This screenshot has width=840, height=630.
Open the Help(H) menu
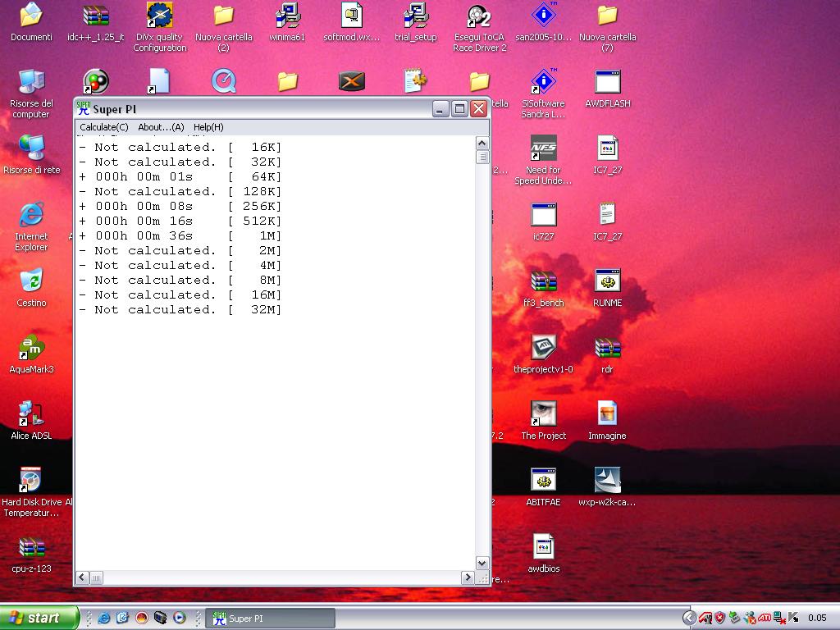(x=208, y=127)
